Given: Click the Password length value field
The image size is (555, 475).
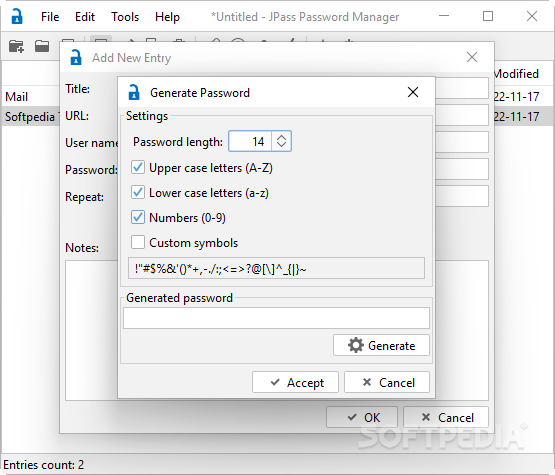Looking at the screenshot, I should tap(250, 141).
